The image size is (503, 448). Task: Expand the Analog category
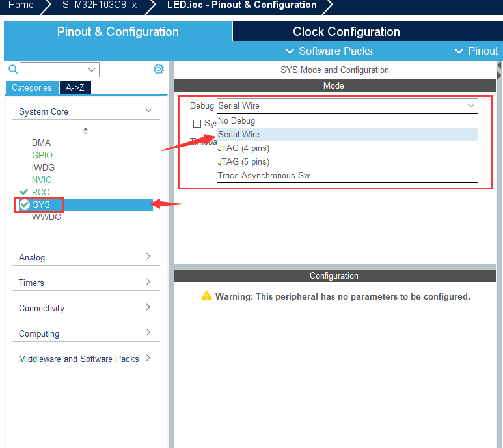pos(148,257)
